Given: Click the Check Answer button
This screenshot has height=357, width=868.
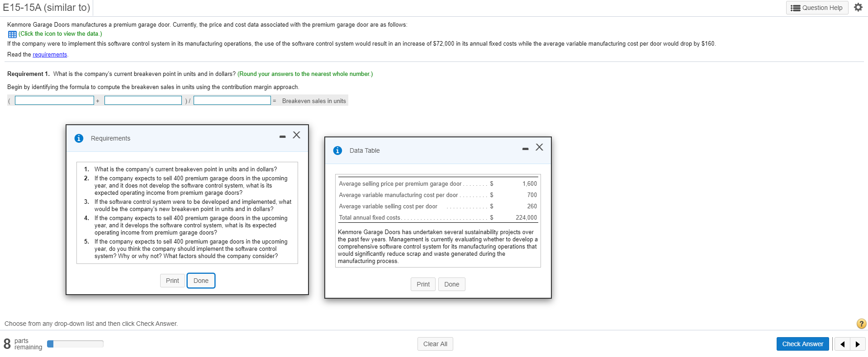Looking at the screenshot, I should pyautogui.click(x=803, y=344).
